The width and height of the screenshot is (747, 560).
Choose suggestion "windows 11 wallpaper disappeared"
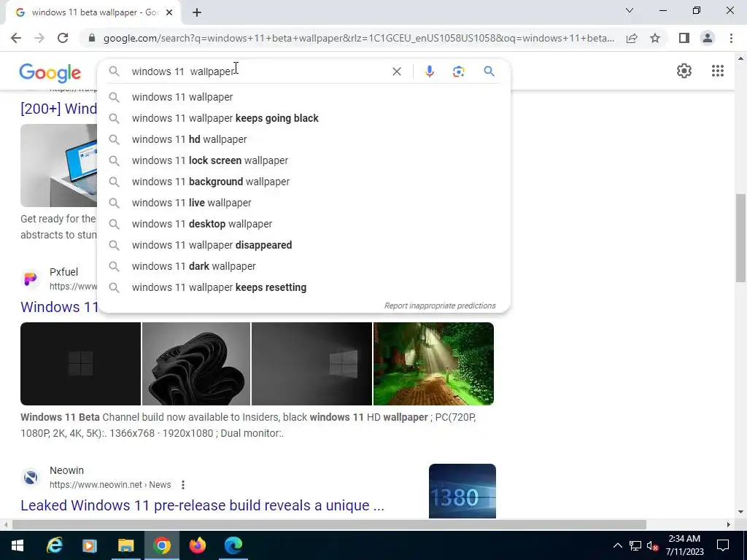tap(303, 245)
